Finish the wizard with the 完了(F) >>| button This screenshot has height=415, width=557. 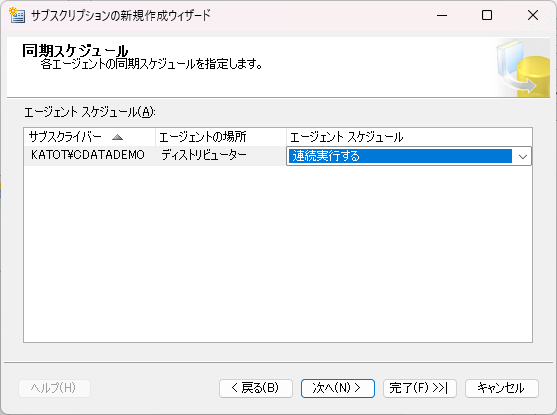(420, 388)
